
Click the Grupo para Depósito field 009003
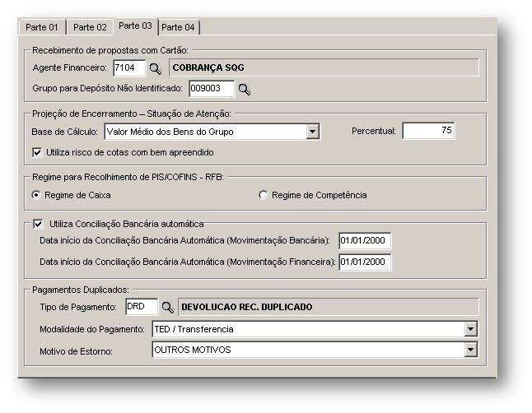pyautogui.click(x=212, y=89)
